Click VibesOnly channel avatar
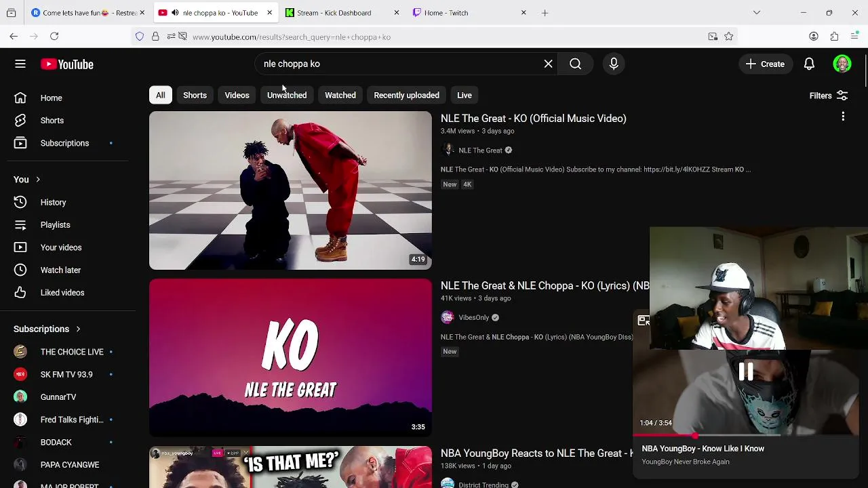 pyautogui.click(x=447, y=317)
